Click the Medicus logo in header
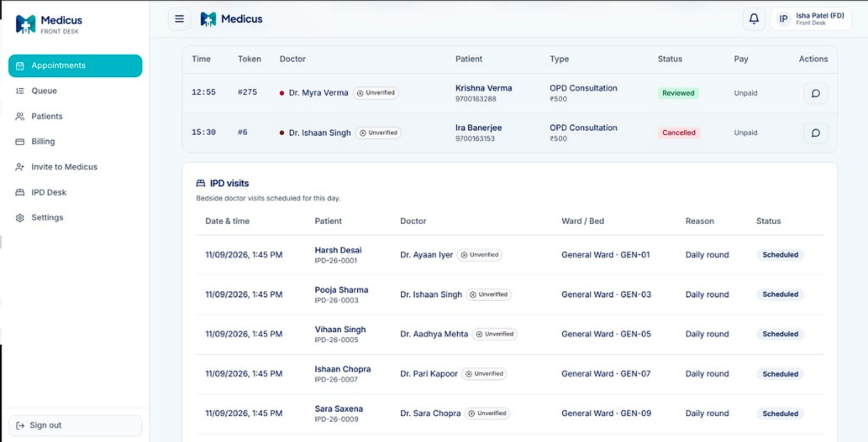Viewport: 868px width, 442px height. (x=231, y=19)
